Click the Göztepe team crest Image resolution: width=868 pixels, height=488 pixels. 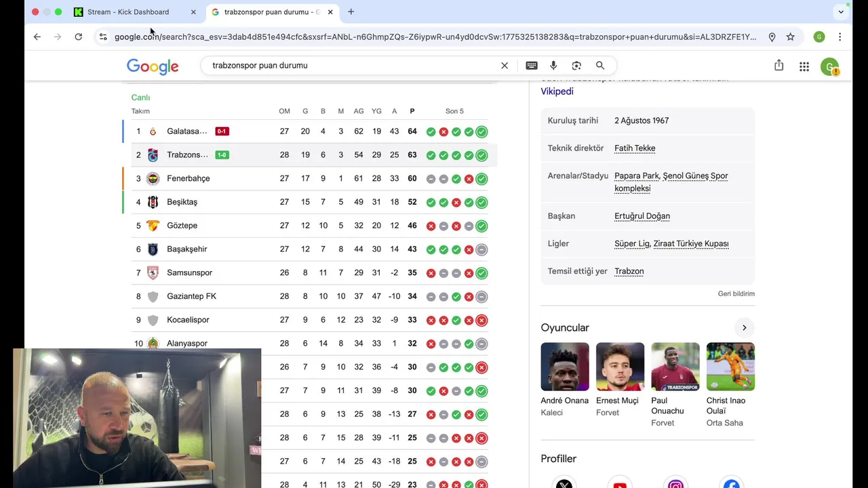pyautogui.click(x=153, y=226)
